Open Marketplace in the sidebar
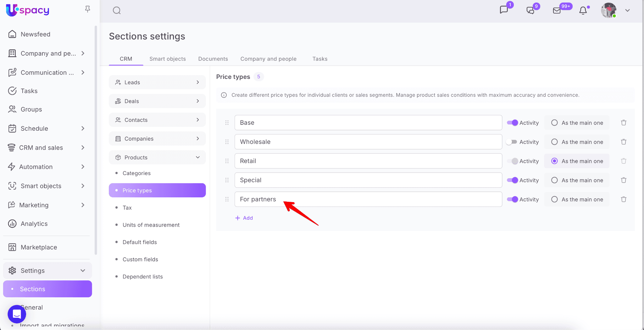 (39, 247)
